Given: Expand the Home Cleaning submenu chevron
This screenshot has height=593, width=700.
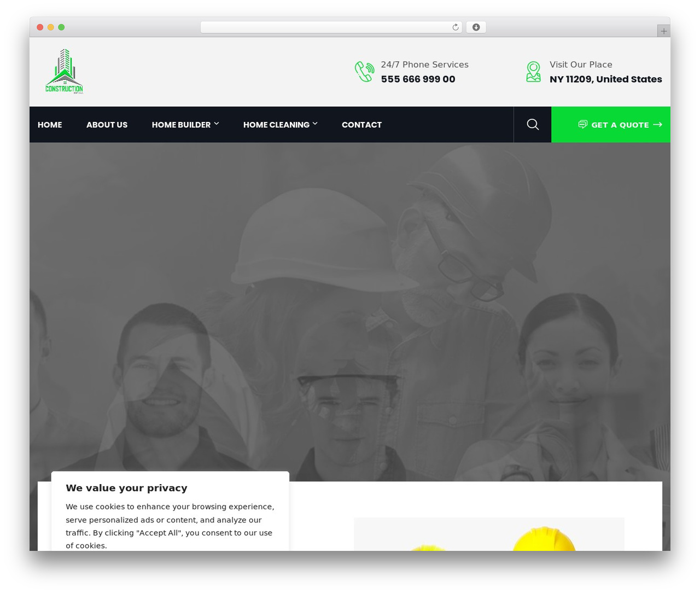Looking at the screenshot, I should coord(315,124).
